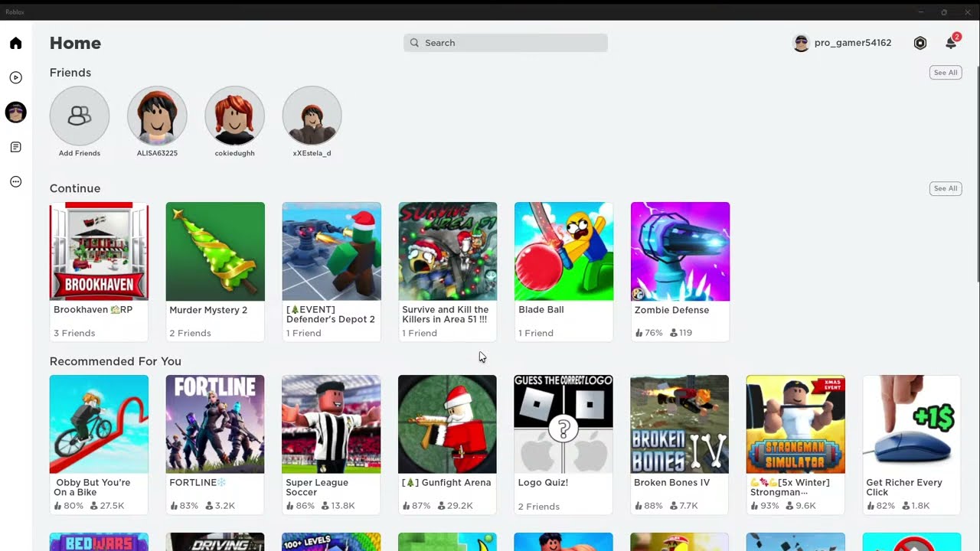Click the pro_gamer54162 profile avatar

click(x=801, y=43)
